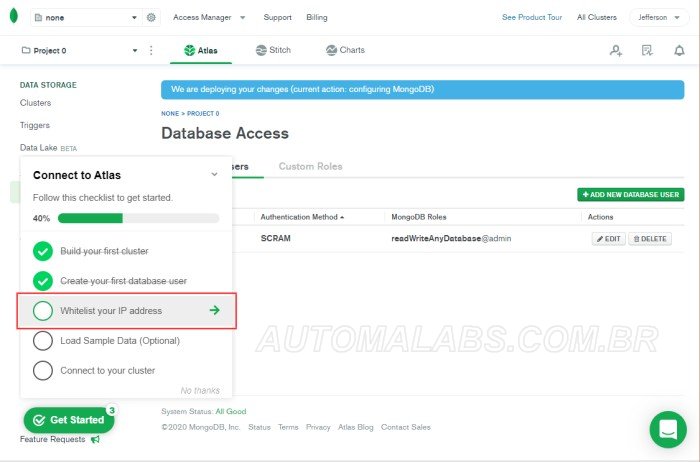The height and width of the screenshot is (462, 700).
Task: Click the Feature Requests megaphone icon
Action: (x=95, y=439)
